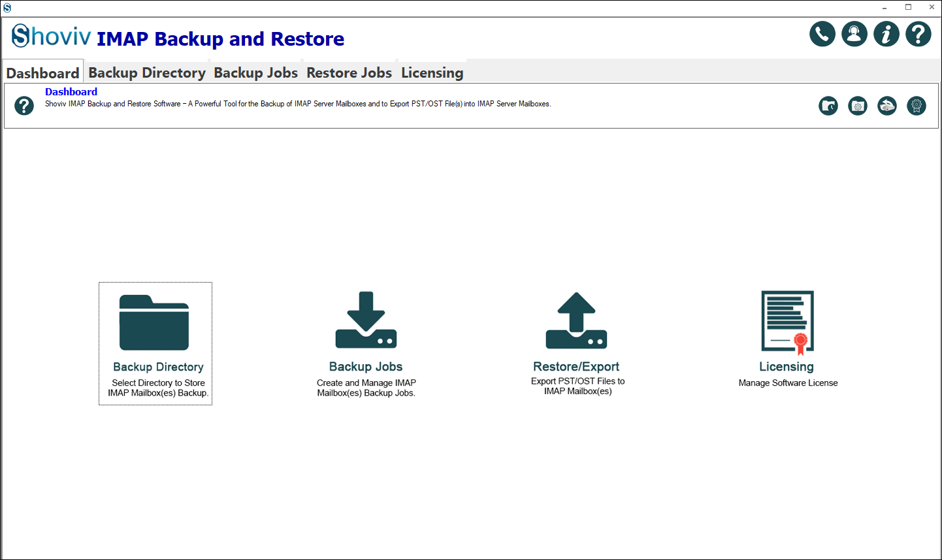Click the restore drive arrow shortcut icon
This screenshot has width=942, height=560.
(x=887, y=106)
